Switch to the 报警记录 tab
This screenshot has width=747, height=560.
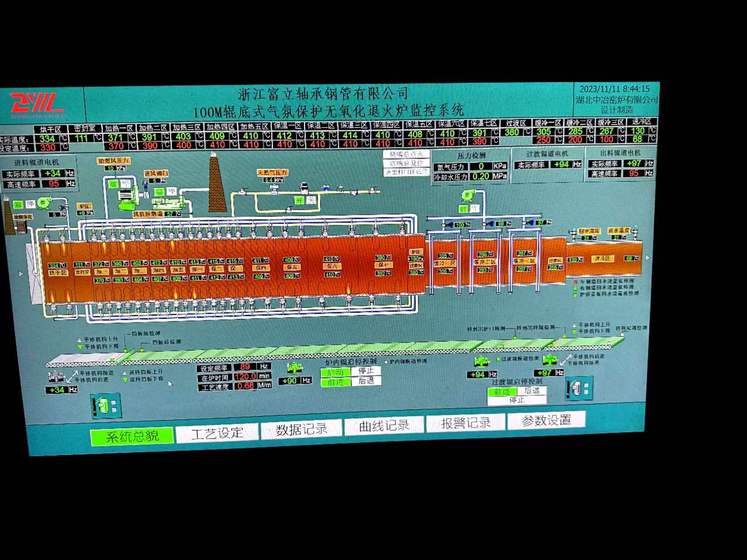coord(465,423)
